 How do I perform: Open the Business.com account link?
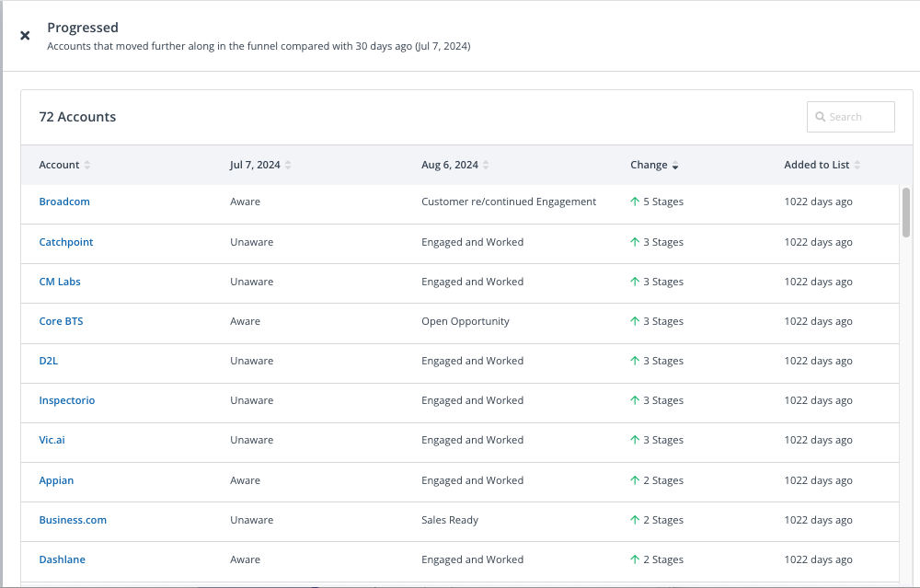pyautogui.click(x=73, y=520)
